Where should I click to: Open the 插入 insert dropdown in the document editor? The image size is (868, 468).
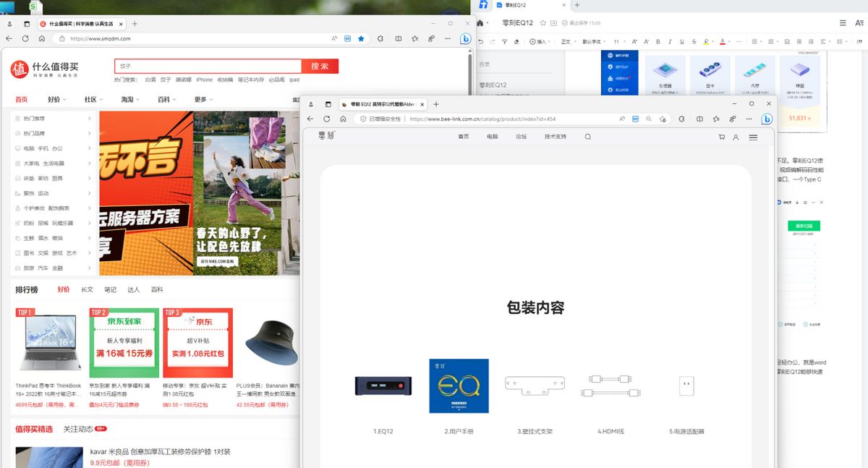point(540,42)
